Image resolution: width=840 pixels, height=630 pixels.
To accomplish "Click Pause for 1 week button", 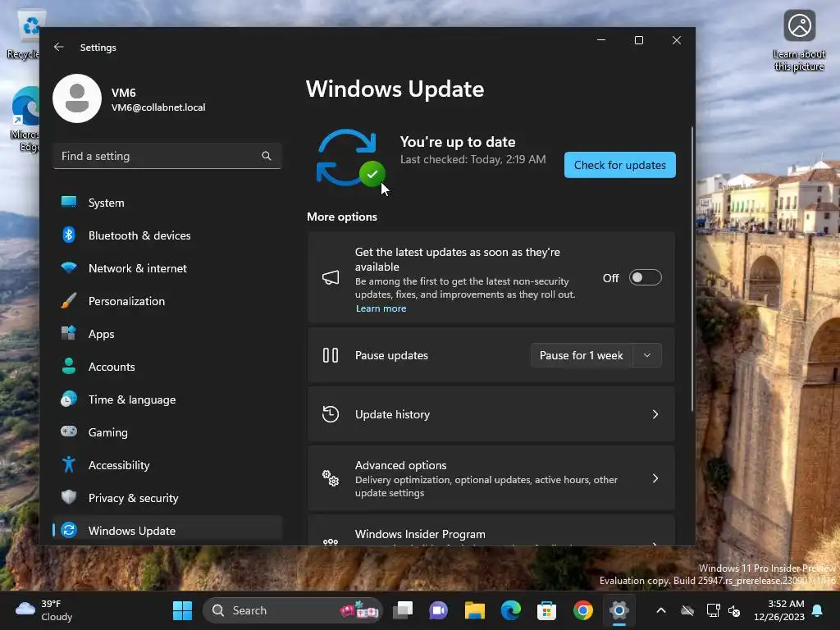I will point(582,355).
